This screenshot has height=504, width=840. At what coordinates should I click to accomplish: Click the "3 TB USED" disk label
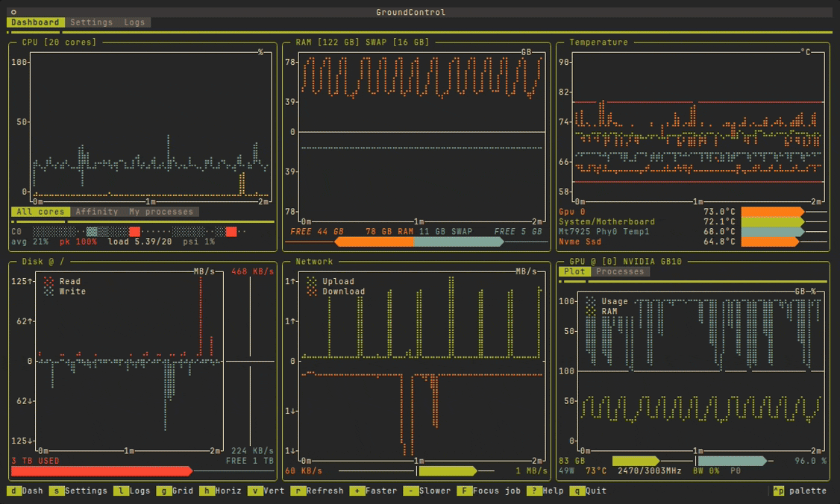pyautogui.click(x=35, y=462)
